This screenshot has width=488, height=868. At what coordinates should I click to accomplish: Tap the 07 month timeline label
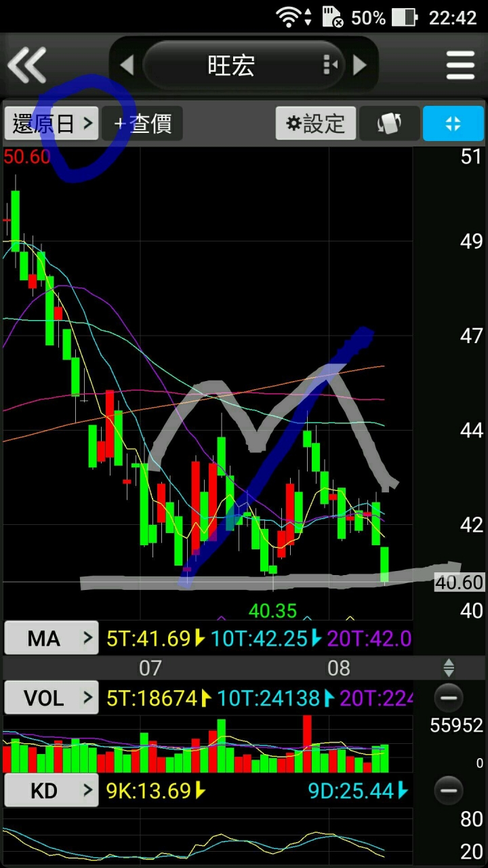(x=150, y=668)
